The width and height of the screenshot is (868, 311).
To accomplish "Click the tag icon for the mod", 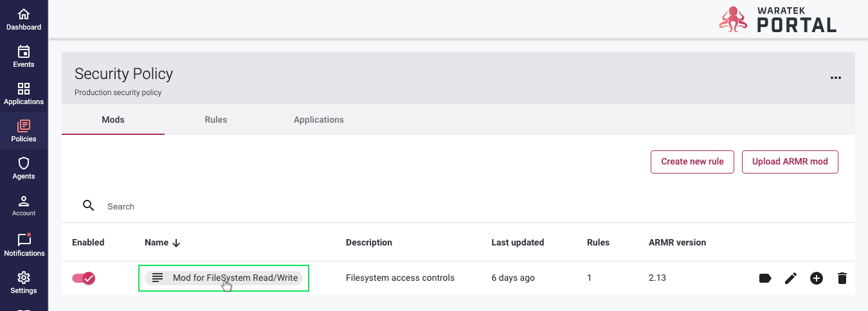I will pos(765,278).
